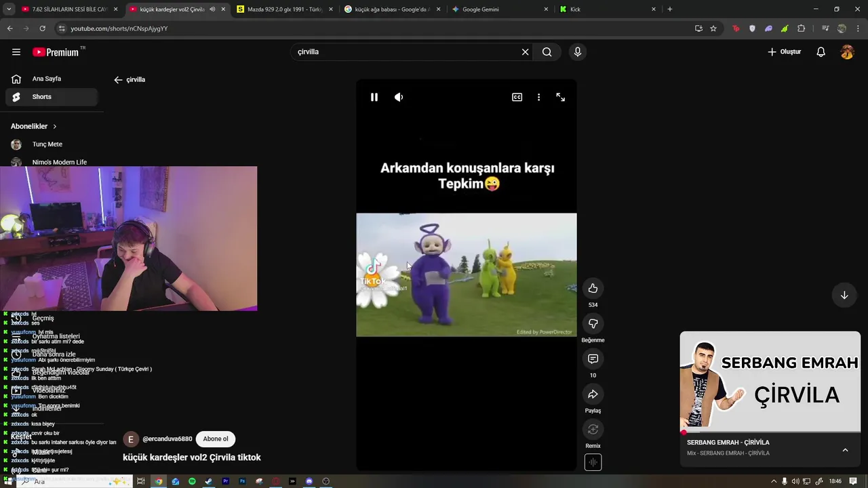The width and height of the screenshot is (868, 488).
Task: Open Nimo's Modern Life channel
Action: pos(52,162)
